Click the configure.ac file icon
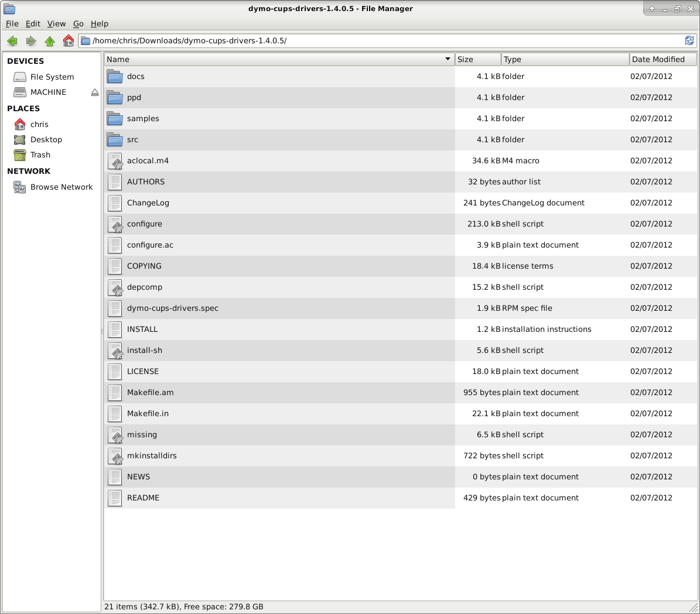This screenshot has width=700, height=614. [115, 245]
